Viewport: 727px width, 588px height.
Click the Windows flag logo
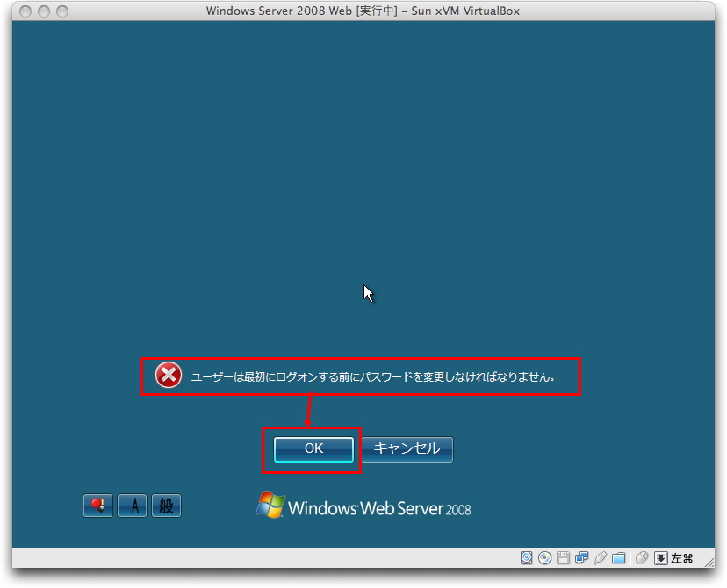(x=270, y=505)
